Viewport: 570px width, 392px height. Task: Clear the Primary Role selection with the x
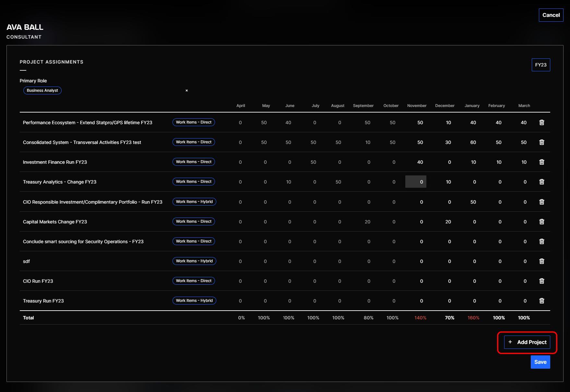(186, 90)
